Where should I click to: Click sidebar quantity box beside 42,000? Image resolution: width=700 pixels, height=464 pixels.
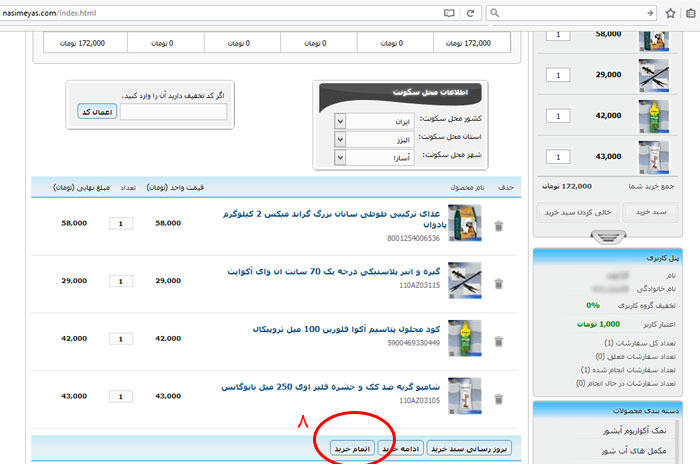click(x=558, y=116)
